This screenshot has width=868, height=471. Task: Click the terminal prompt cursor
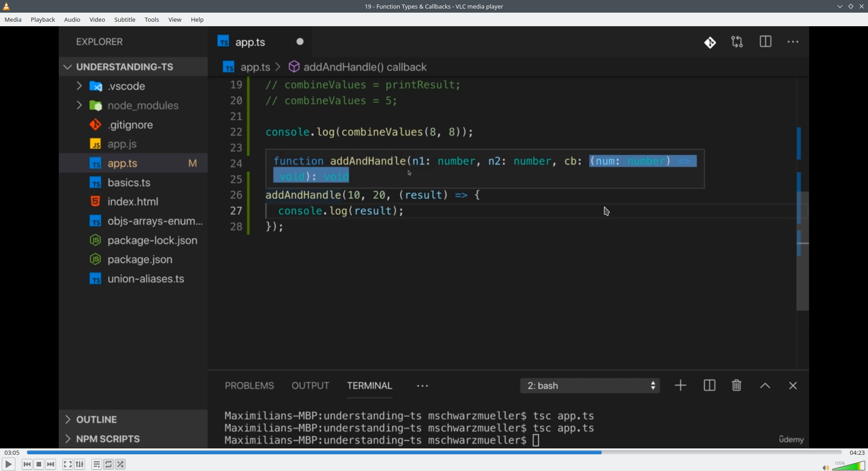pos(536,440)
